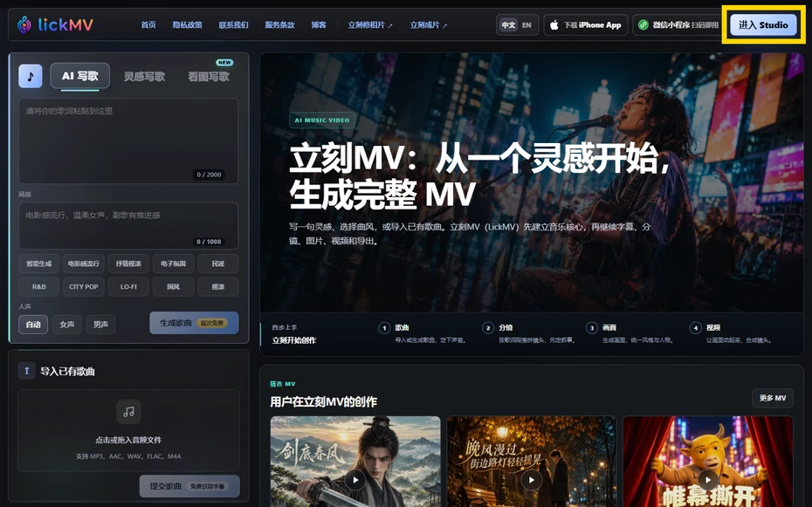
Task: Open 立刻修相片 external link
Action: pos(370,24)
